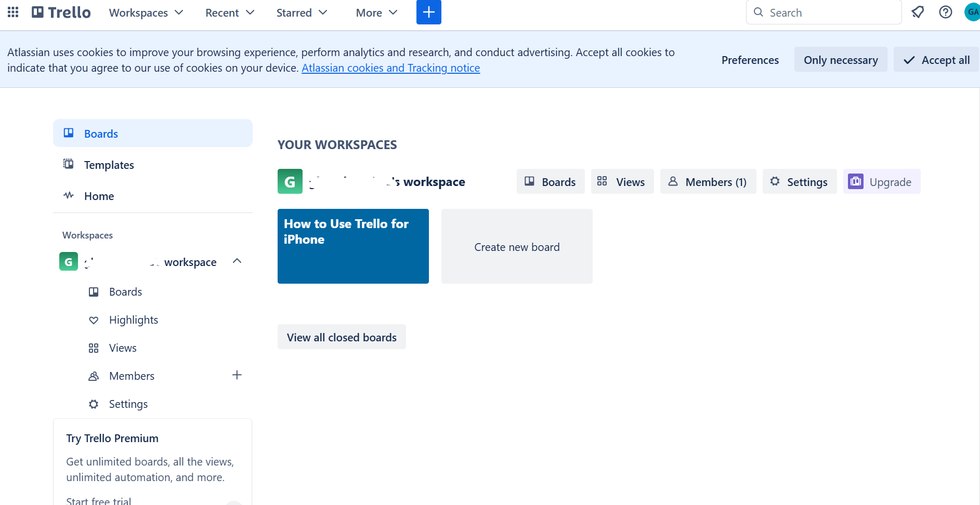Screen dimensions: 980x505
Task: Open the Recent dropdown
Action: [230, 12]
